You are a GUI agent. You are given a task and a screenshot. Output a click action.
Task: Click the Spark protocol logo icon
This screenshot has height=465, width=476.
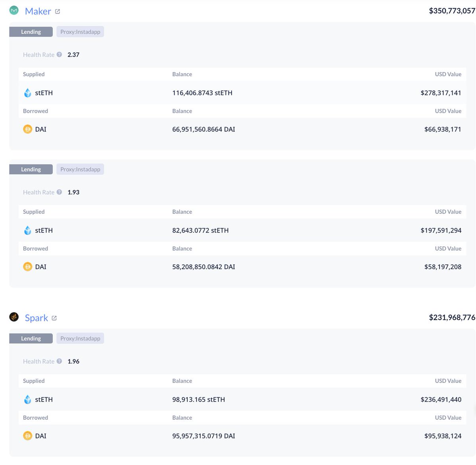pyautogui.click(x=14, y=317)
